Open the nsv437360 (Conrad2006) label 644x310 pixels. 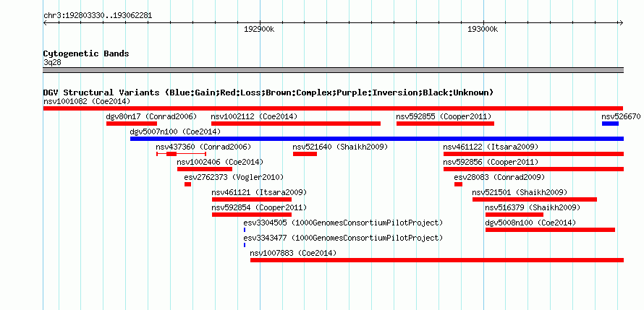point(203,147)
